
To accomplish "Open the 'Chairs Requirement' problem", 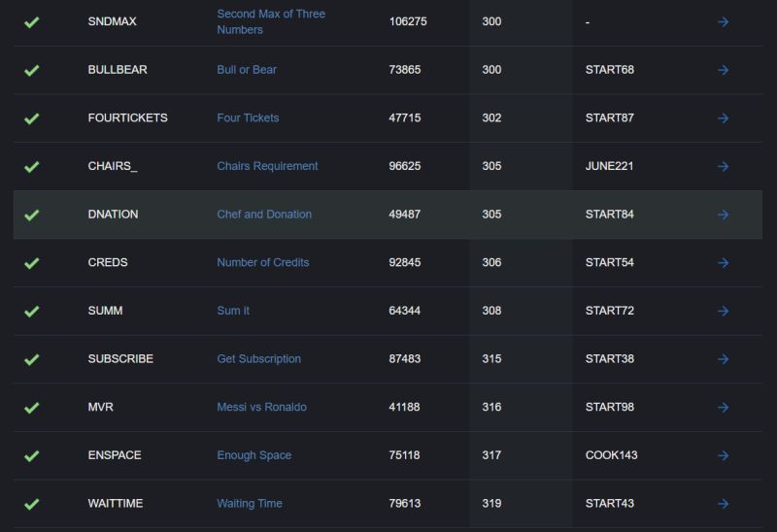I will pos(267,166).
